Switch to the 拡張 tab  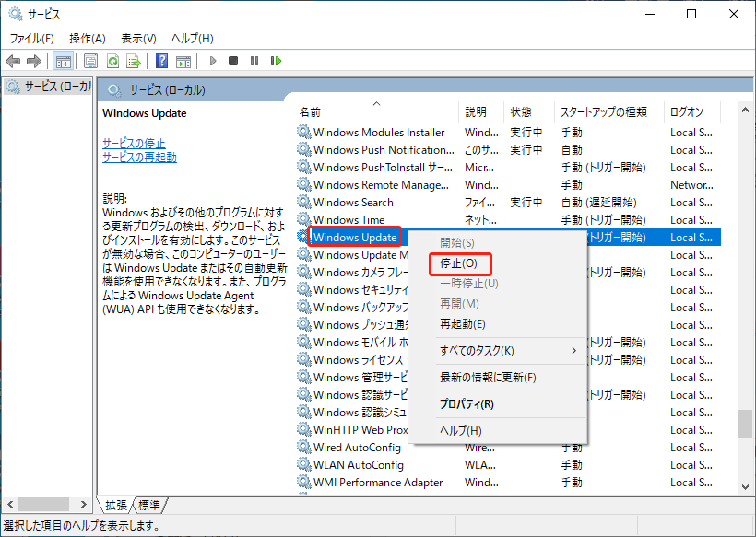tap(116, 505)
